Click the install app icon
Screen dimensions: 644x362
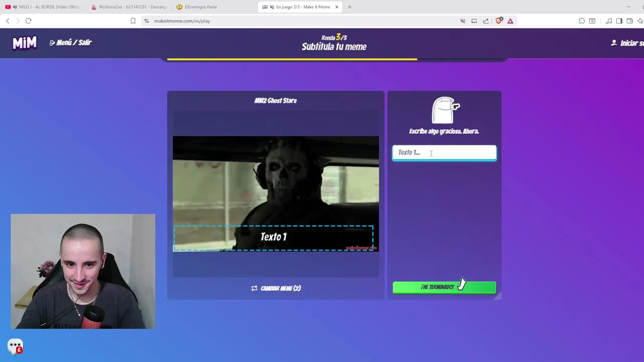coord(474,21)
